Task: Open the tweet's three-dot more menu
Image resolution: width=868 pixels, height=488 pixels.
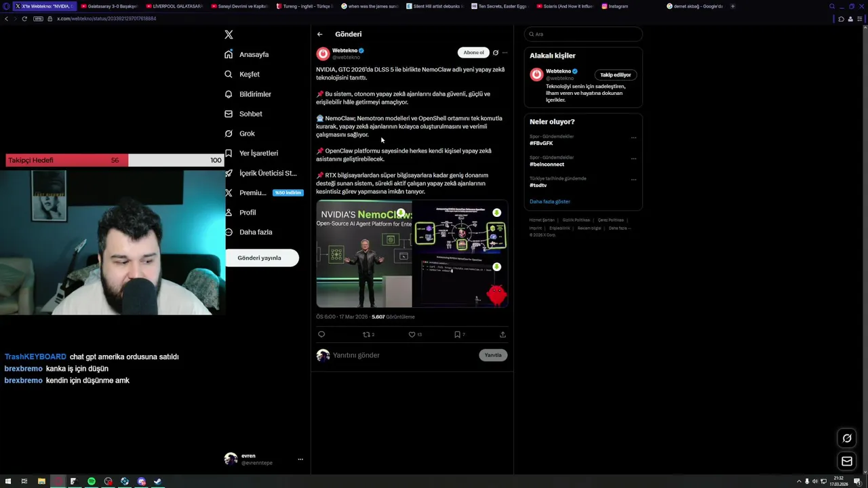Action: tap(505, 52)
